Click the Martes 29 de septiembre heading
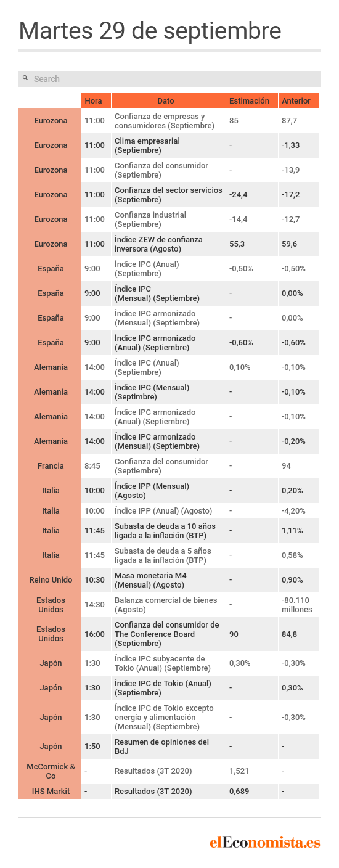 coord(150,31)
